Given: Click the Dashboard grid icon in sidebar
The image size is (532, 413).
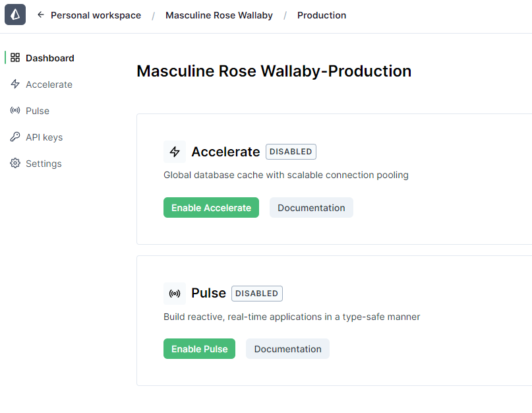Looking at the screenshot, I should [15, 58].
